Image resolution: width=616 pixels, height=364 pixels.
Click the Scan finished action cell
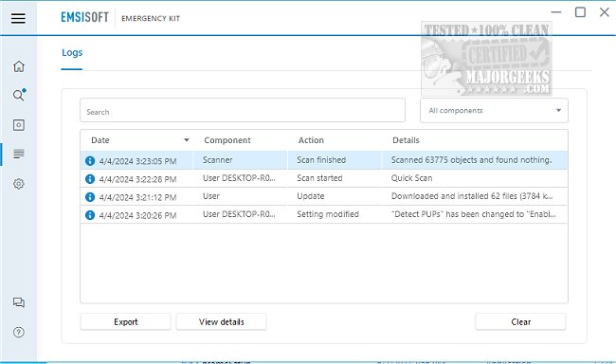321,160
